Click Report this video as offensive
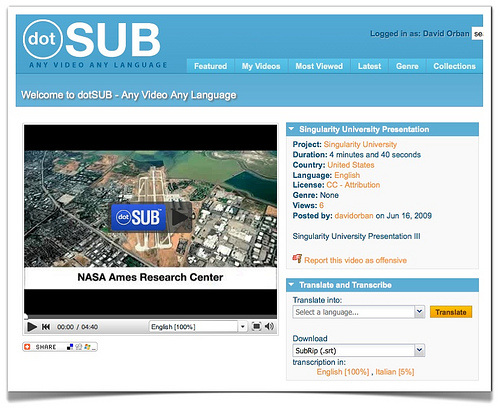This screenshot has height=409, width=500. (x=355, y=260)
